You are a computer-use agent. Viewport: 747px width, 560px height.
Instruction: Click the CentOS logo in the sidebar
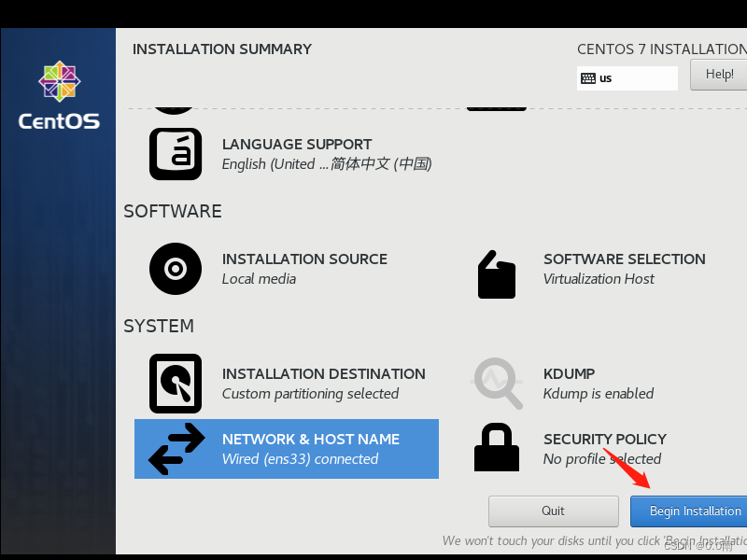click(x=59, y=95)
